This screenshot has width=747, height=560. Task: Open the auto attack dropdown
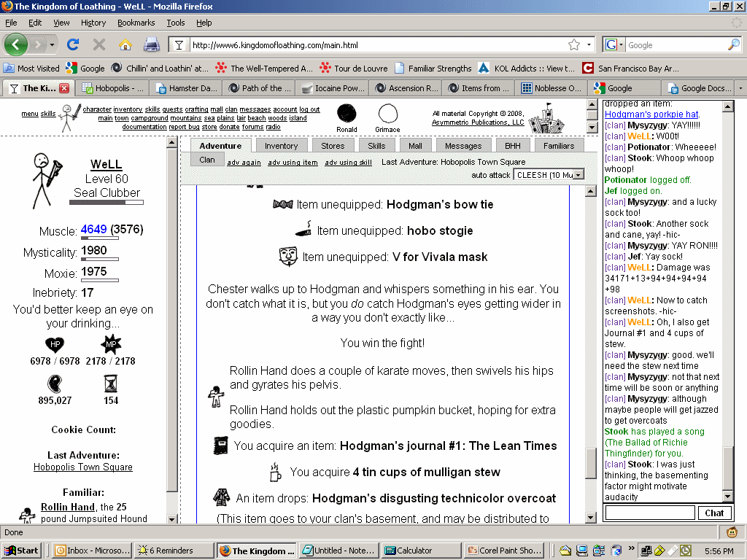point(549,174)
